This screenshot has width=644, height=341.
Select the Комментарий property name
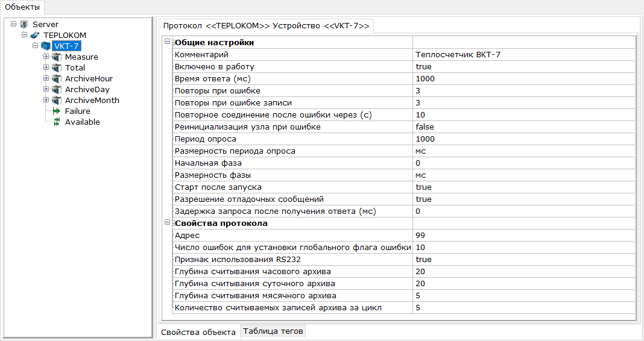coord(201,55)
